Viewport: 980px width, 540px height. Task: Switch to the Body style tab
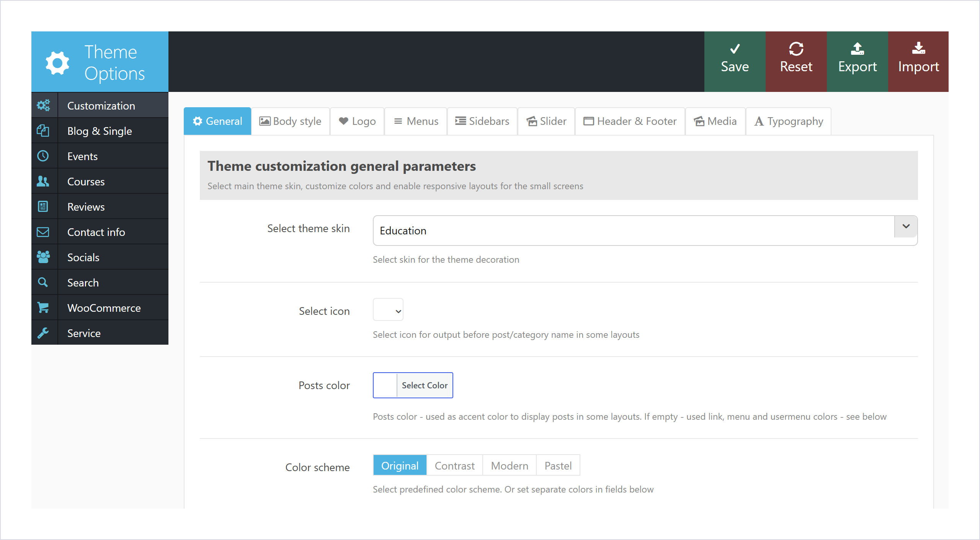(x=291, y=121)
